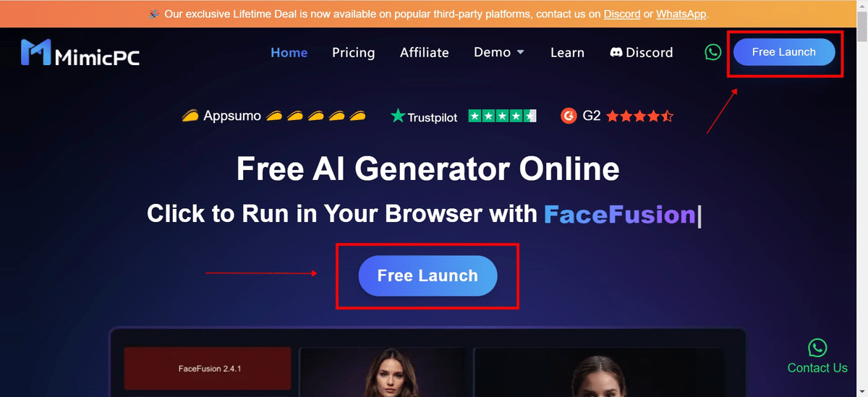Click the G2 rating badge

pos(617,116)
